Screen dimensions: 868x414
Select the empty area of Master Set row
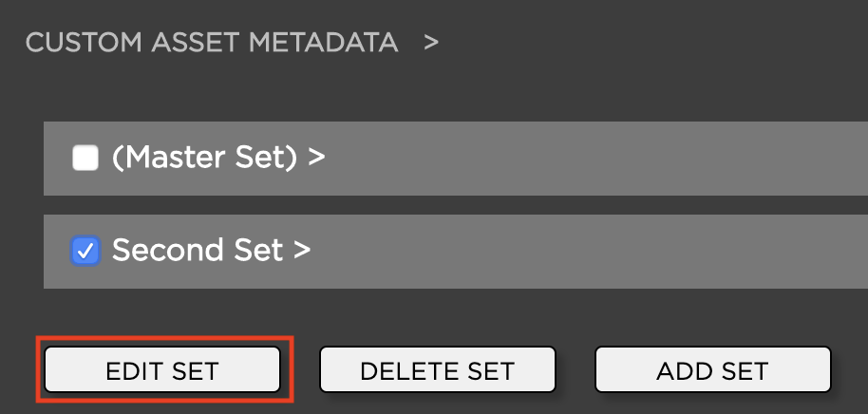(x=589, y=158)
